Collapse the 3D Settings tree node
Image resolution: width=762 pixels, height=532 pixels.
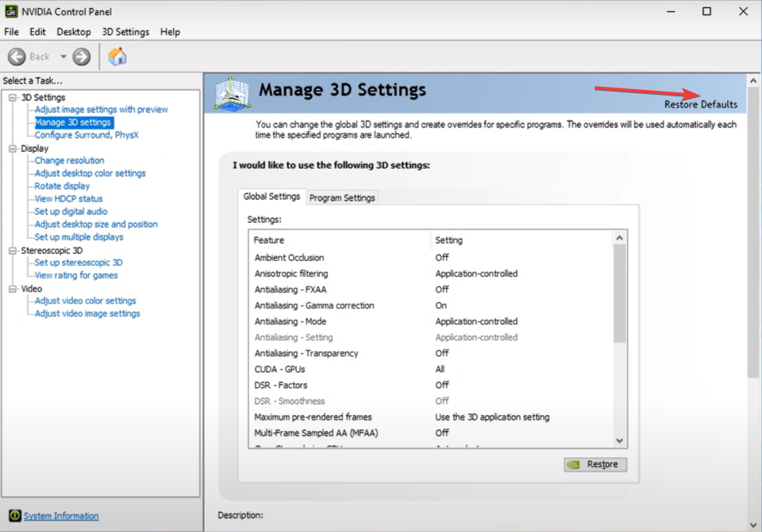tap(13, 98)
